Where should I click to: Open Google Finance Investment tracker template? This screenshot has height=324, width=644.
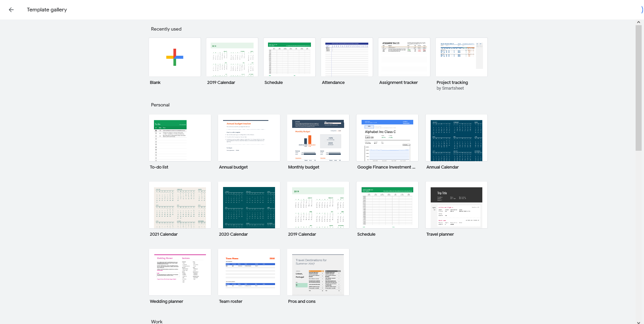pos(387,138)
